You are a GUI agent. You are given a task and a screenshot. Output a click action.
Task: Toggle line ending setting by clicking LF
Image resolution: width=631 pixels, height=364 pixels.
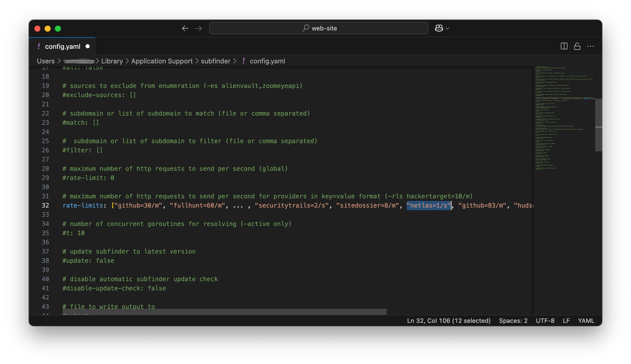[566, 320]
